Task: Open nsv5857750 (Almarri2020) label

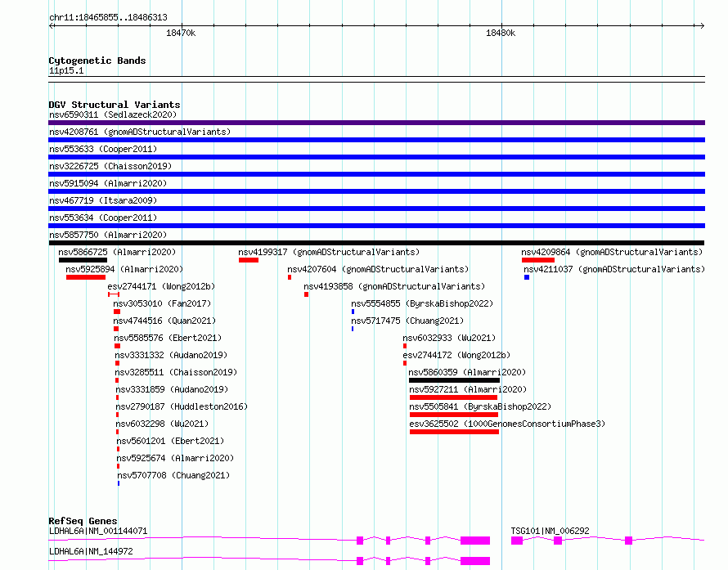Action: coord(108,235)
